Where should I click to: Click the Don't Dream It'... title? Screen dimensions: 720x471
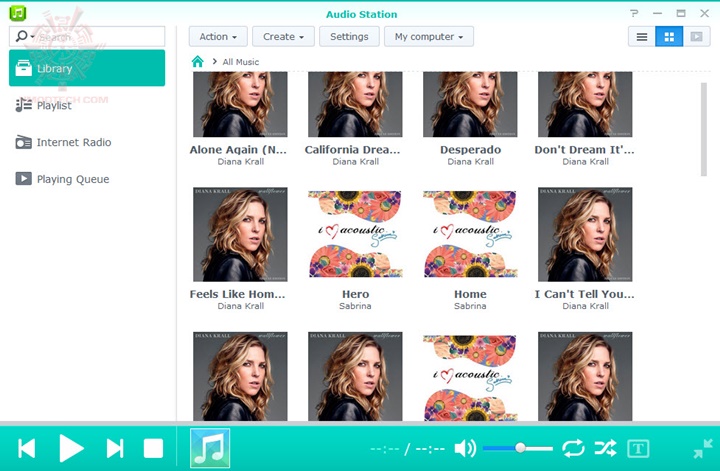click(x=584, y=150)
